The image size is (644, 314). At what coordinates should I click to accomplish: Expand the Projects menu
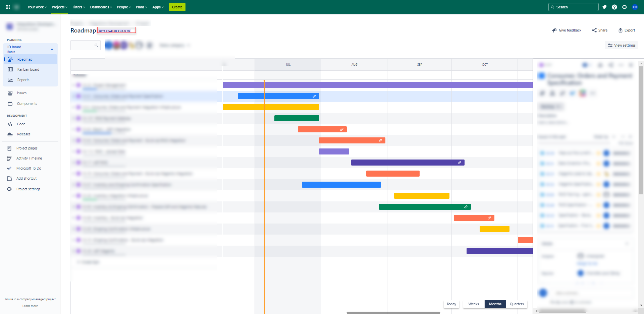coord(59,7)
